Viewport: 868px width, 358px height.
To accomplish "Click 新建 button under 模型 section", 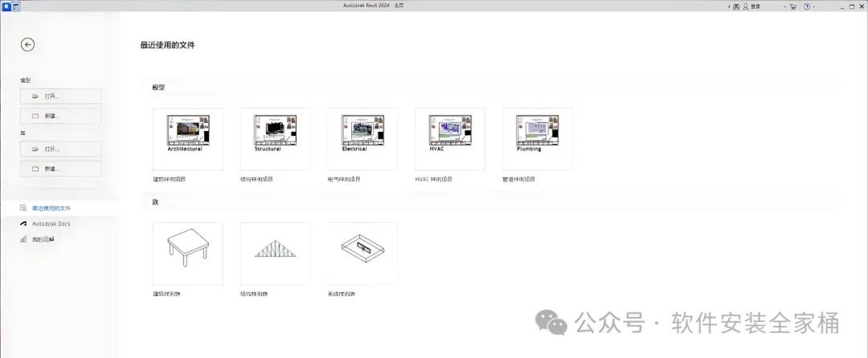I will tap(61, 116).
